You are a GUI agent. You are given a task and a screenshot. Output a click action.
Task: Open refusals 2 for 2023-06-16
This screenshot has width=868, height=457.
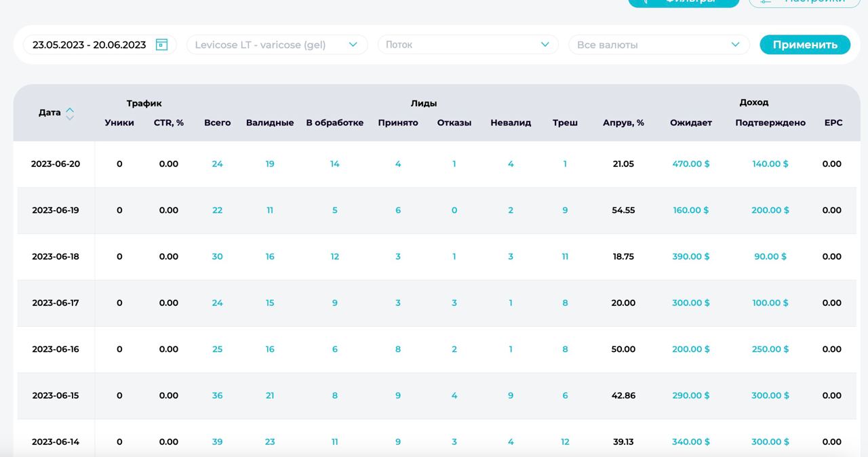[454, 349]
